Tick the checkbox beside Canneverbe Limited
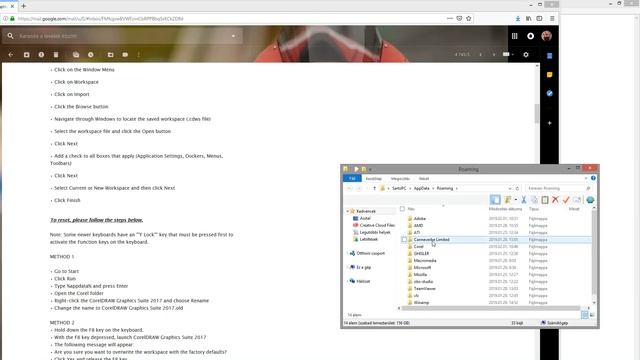Viewport: 640px width, 360px height. coord(404,240)
